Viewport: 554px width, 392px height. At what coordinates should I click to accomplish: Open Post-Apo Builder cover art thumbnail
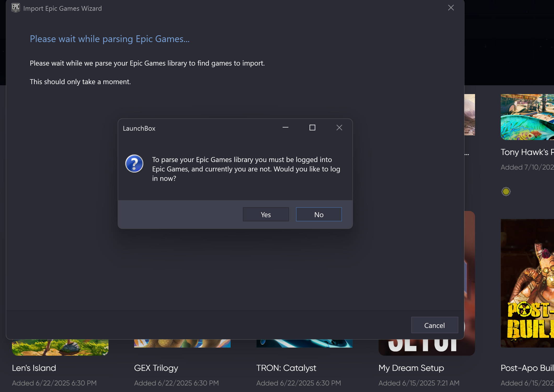coord(527,283)
